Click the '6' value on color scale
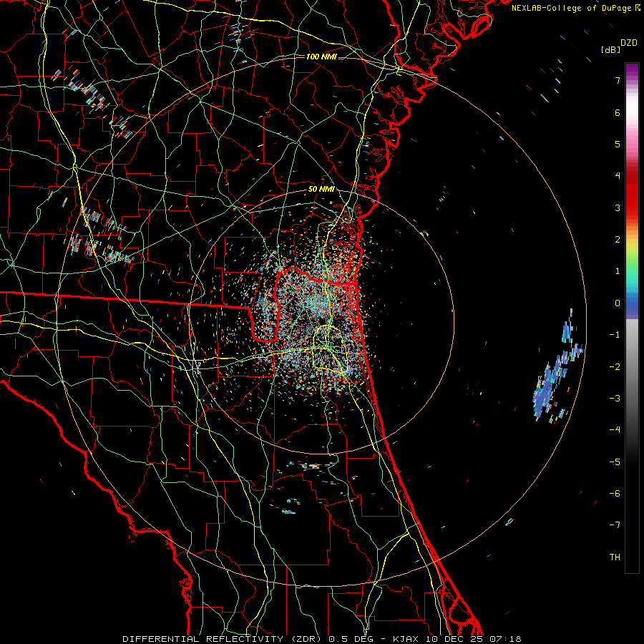This screenshot has width=644, height=644. (x=618, y=112)
